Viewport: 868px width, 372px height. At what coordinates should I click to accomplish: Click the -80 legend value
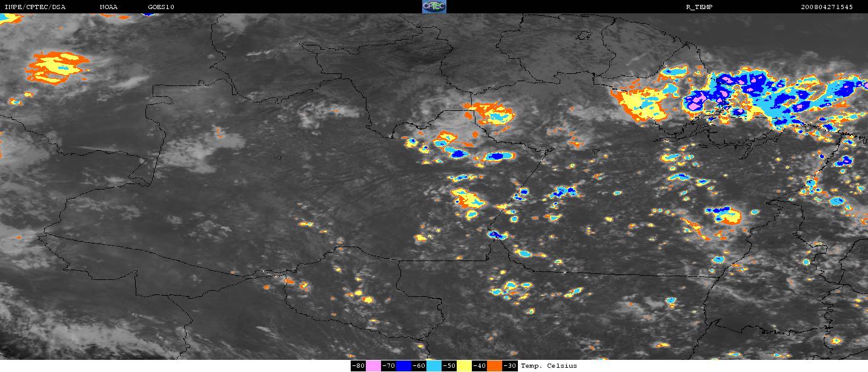coord(358,366)
